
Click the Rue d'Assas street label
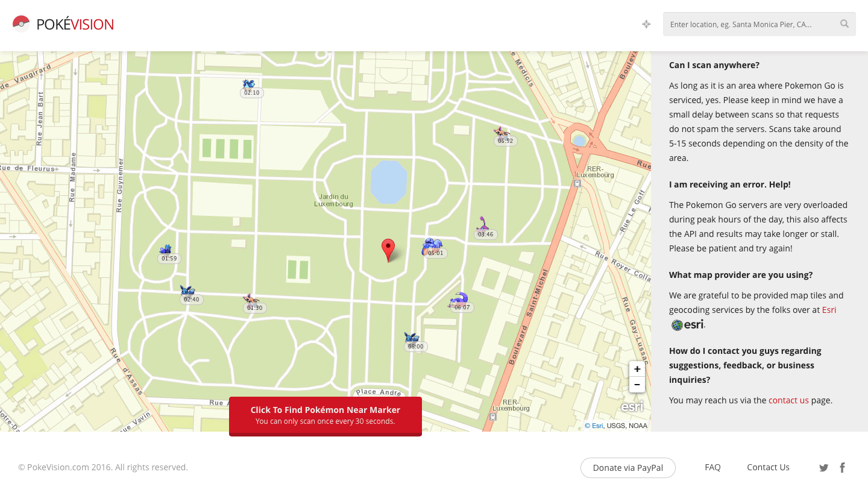[x=127, y=371]
